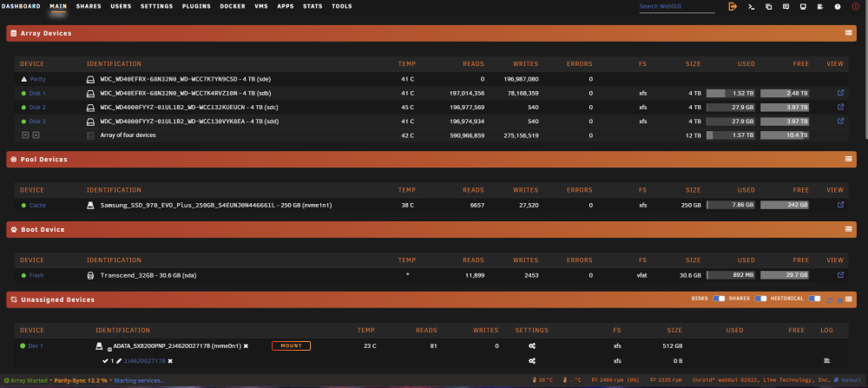Open the TOOLS tab
Viewport: 868px width, 388px height.
341,7
